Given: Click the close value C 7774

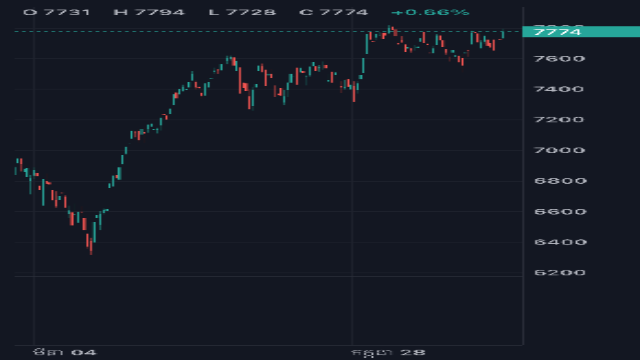Looking at the screenshot, I should [x=333, y=12].
